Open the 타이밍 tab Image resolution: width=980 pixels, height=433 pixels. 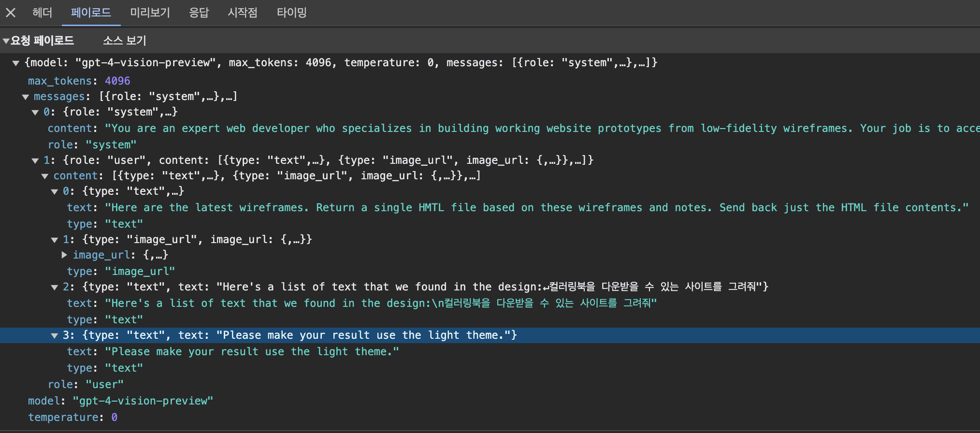pos(291,13)
